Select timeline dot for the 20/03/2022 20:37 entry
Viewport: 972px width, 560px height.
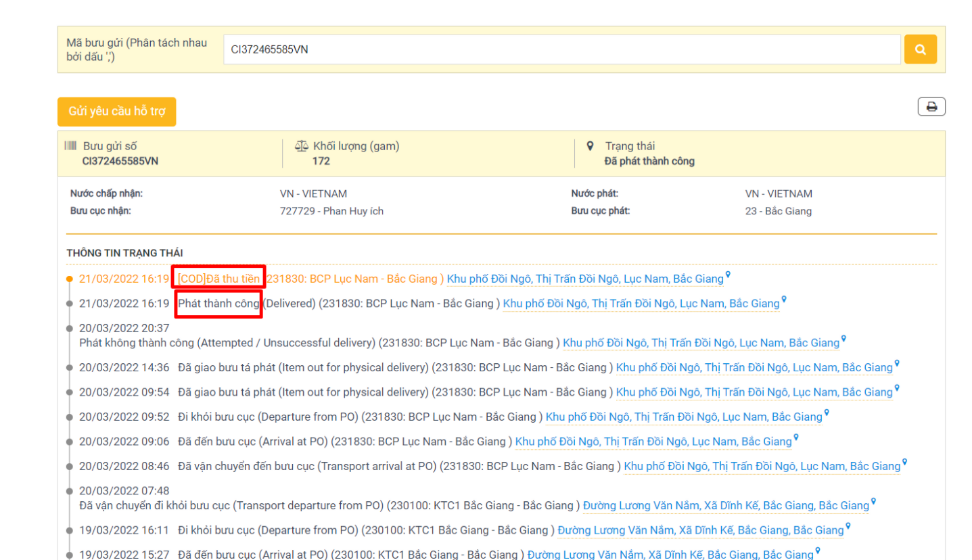[69, 329]
